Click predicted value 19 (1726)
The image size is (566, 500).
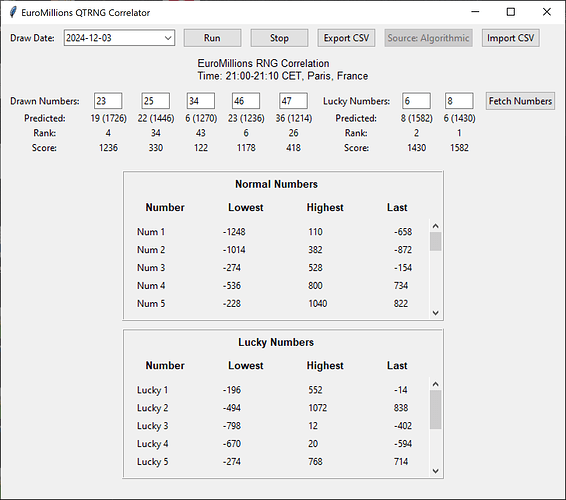[x=108, y=118]
